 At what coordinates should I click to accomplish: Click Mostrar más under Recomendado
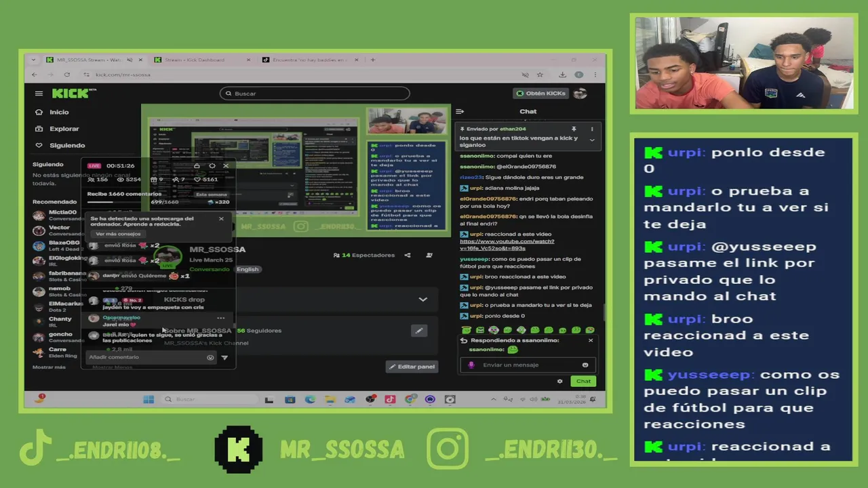(x=49, y=367)
